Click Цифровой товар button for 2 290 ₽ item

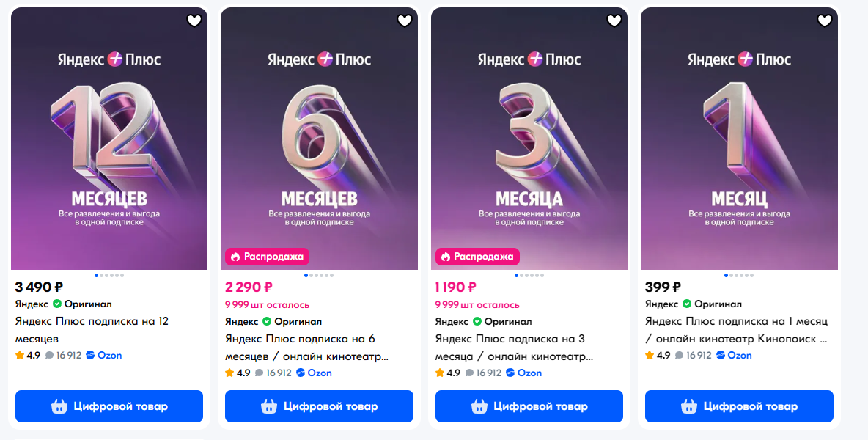(319, 406)
